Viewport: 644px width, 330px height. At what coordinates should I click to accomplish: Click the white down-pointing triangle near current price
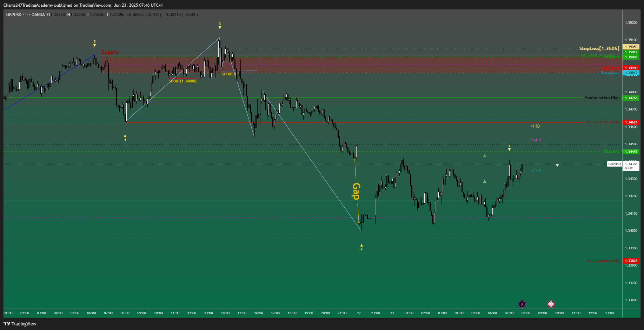[557, 165]
